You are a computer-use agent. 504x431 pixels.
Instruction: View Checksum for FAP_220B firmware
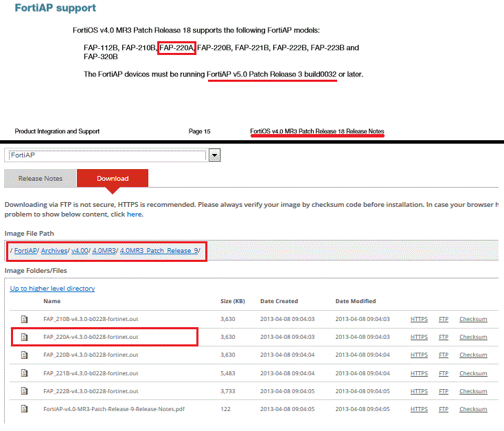(x=473, y=355)
